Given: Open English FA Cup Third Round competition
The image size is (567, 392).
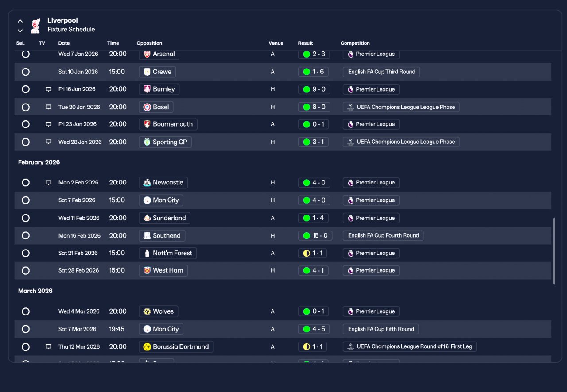Looking at the screenshot, I should tap(381, 72).
